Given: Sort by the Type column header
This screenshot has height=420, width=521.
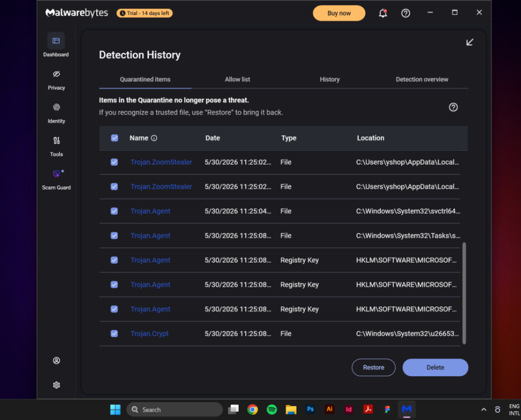Looking at the screenshot, I should 289,138.
